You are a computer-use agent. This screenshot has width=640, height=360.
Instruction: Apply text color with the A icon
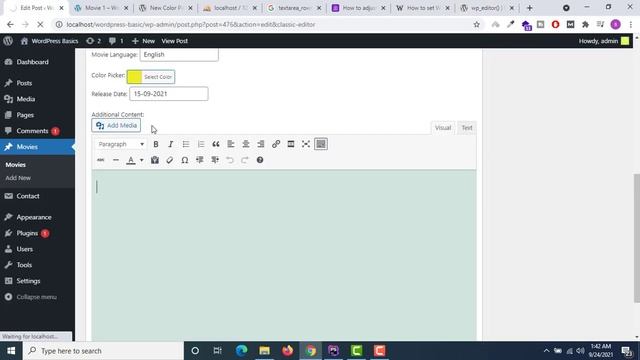pyautogui.click(x=131, y=160)
